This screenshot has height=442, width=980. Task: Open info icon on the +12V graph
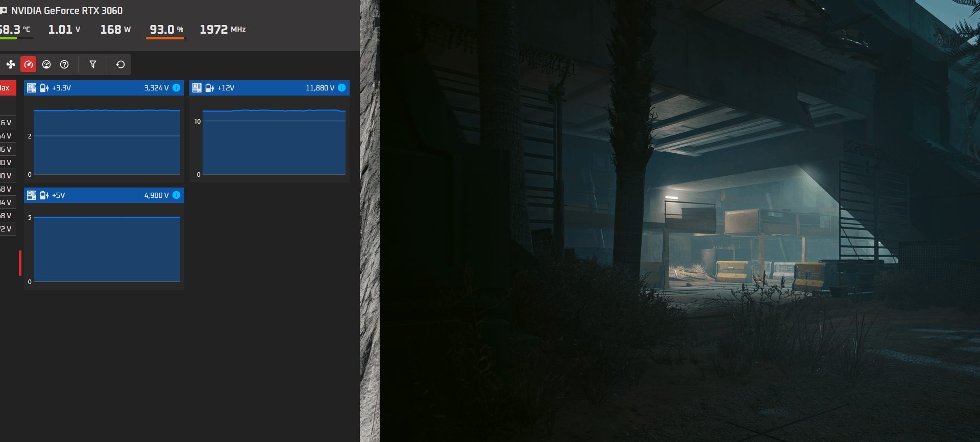click(x=342, y=88)
